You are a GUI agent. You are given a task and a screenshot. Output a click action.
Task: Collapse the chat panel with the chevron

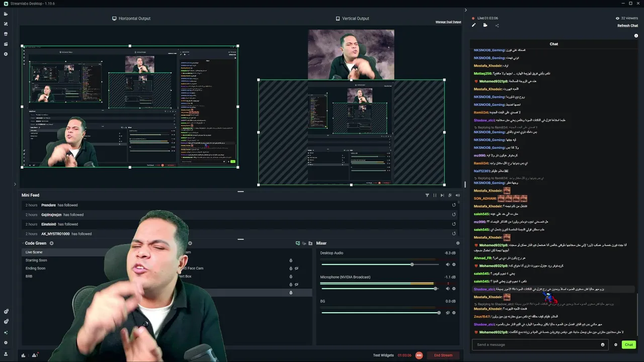465,10
